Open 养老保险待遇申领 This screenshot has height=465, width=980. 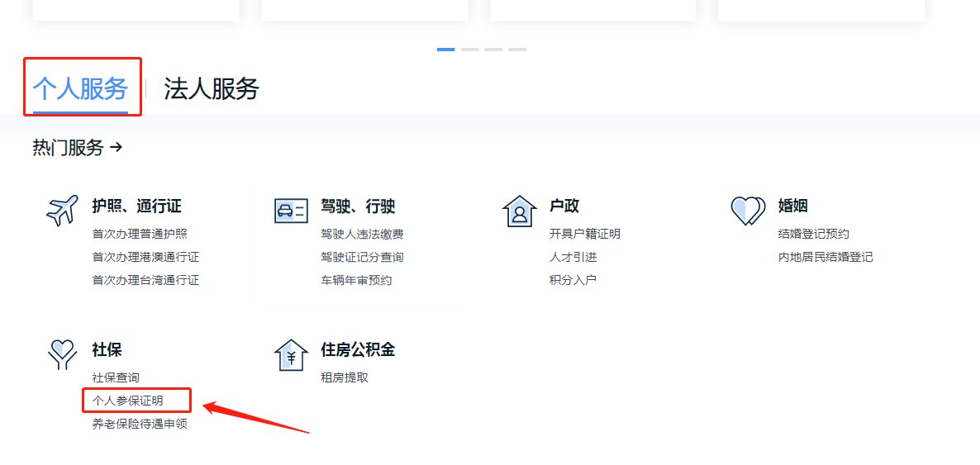pyautogui.click(x=140, y=424)
